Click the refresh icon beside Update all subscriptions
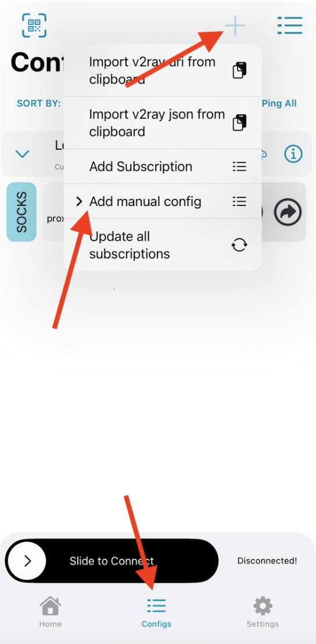 [239, 245]
